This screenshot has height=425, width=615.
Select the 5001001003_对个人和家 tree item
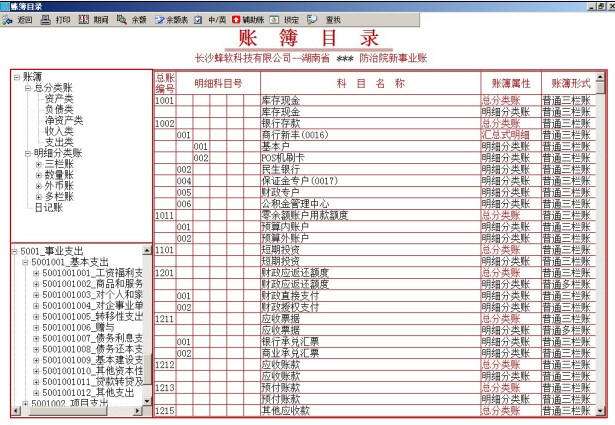tap(93, 294)
